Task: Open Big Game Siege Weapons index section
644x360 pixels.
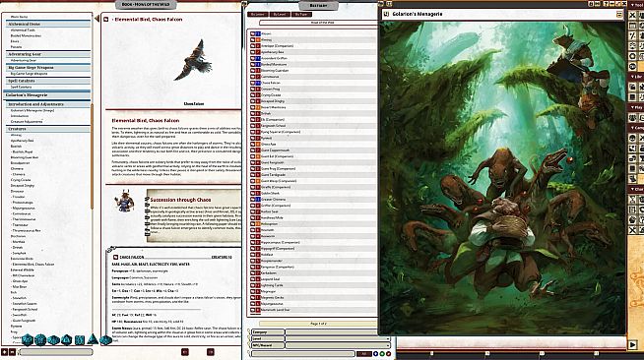Action: (47, 68)
